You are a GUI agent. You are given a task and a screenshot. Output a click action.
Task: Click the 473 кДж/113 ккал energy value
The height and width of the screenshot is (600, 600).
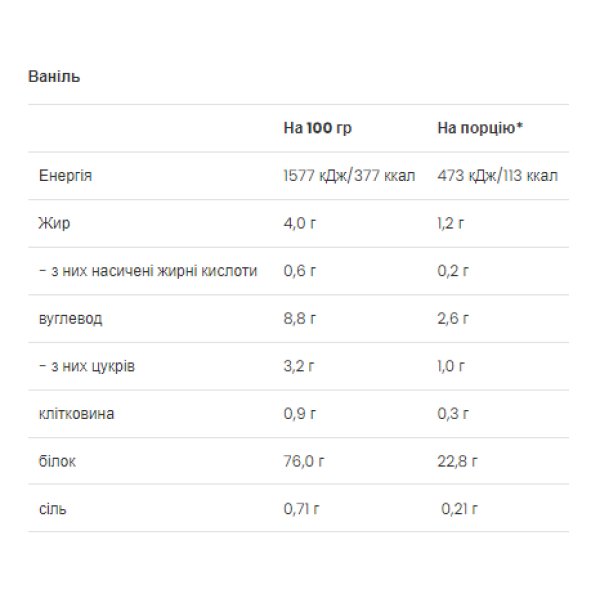coord(498,176)
